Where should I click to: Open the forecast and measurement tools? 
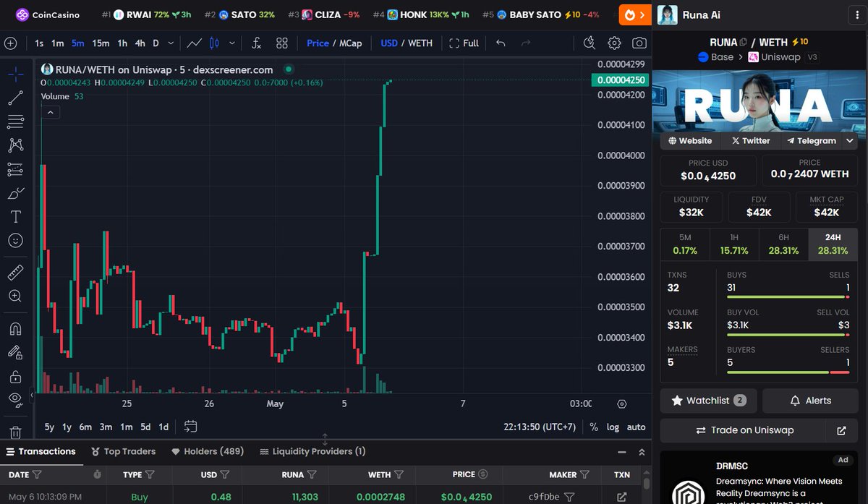pos(15,169)
